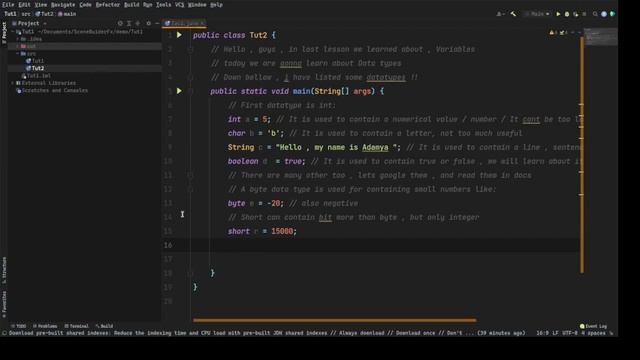Select Tut1.iml file in tree
Viewport: 640px width, 360px height.
pos(36,76)
